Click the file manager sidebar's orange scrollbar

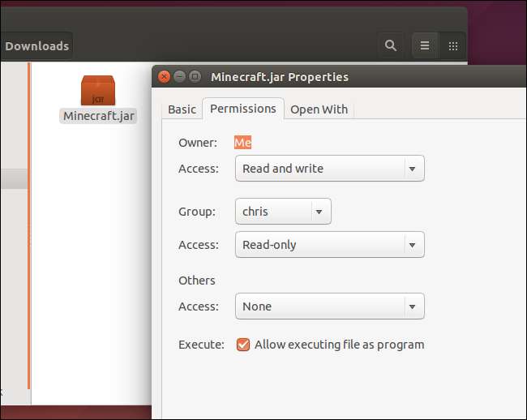(x=29, y=227)
